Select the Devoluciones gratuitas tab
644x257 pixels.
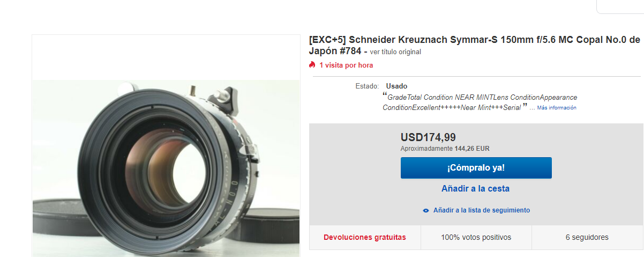[x=365, y=237]
